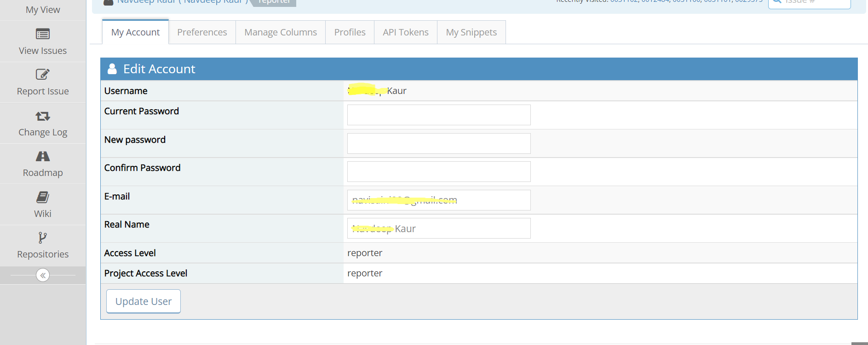Open the My Snippets tab

(471, 32)
